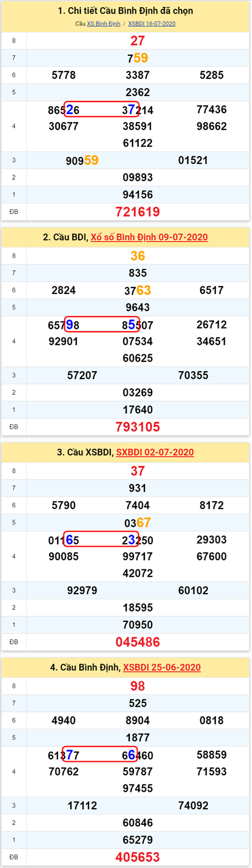The image size is (252, 868).
Task: Open the XSBDI 16-07-2020 link
Action: coord(152,24)
